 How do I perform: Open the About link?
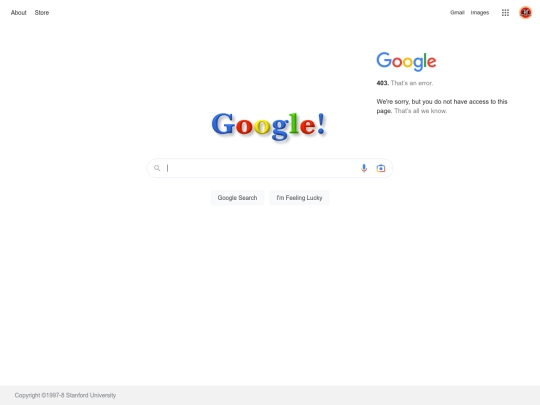point(19,13)
